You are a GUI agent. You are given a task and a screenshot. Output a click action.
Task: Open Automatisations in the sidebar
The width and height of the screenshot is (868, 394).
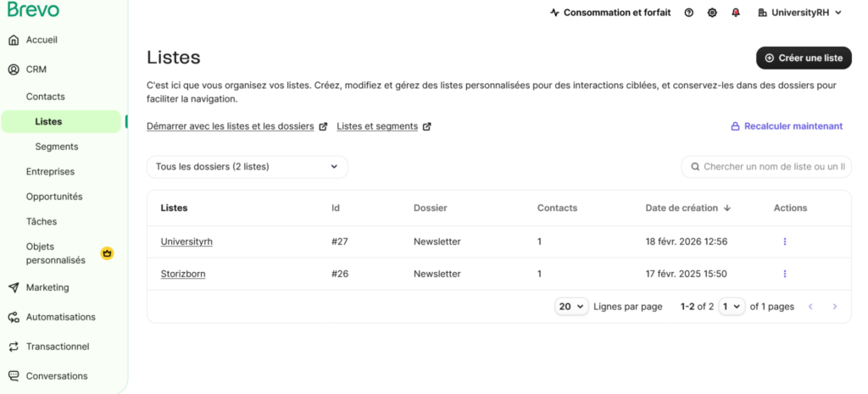[x=61, y=317]
